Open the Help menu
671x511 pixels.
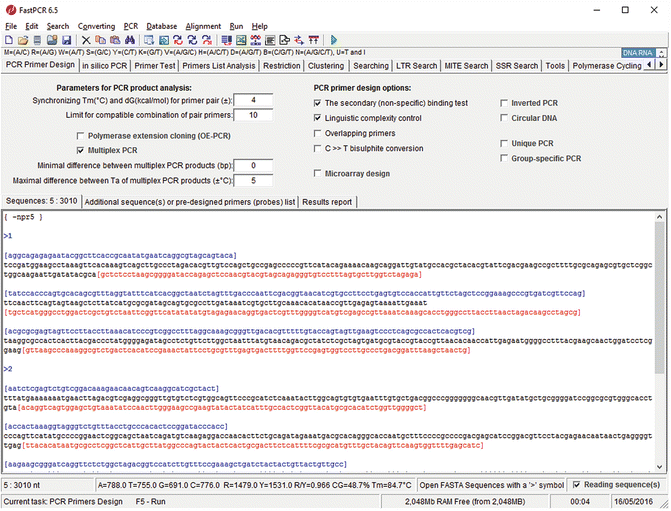[x=259, y=26]
